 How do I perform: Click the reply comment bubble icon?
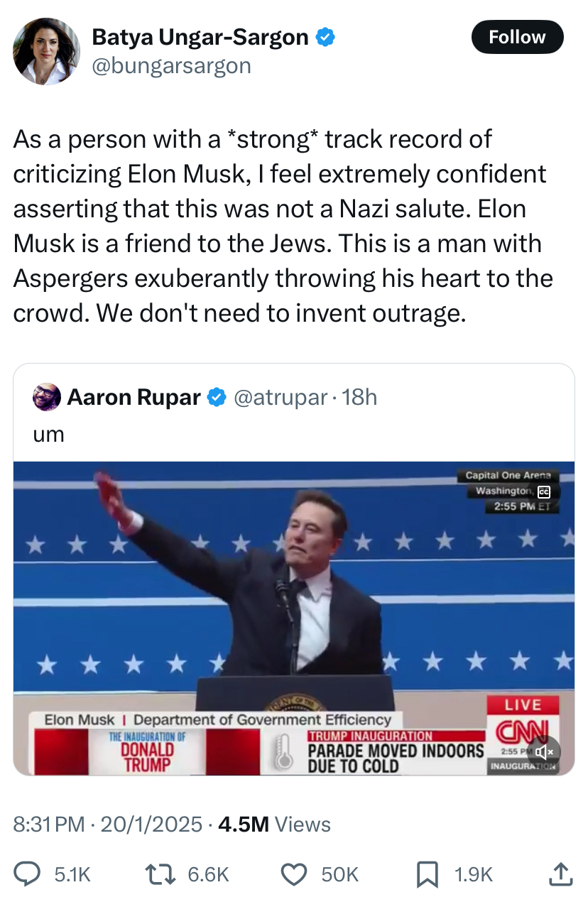click(28, 874)
